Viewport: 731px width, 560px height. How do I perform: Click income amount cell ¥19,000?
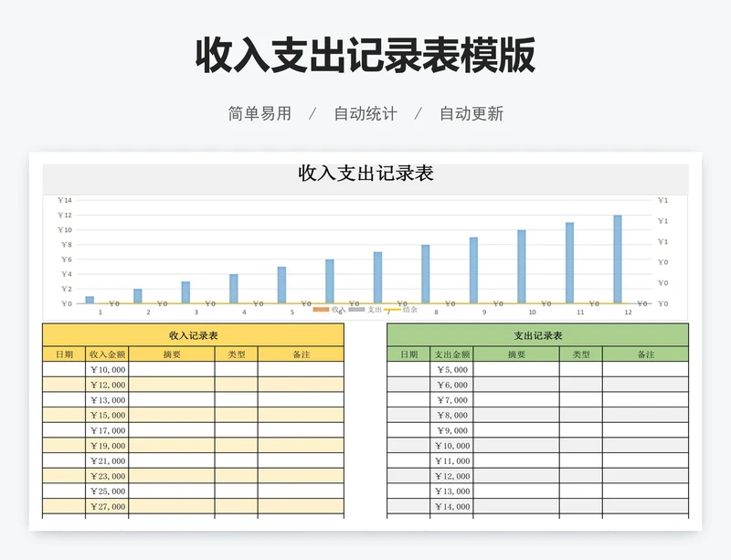(107, 446)
